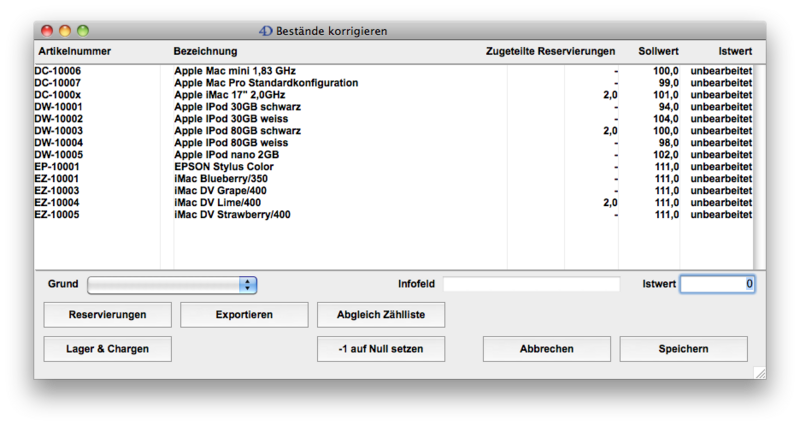Click '-1 auf Null setzen' button
This screenshot has height=426, width=800.
[380, 349]
